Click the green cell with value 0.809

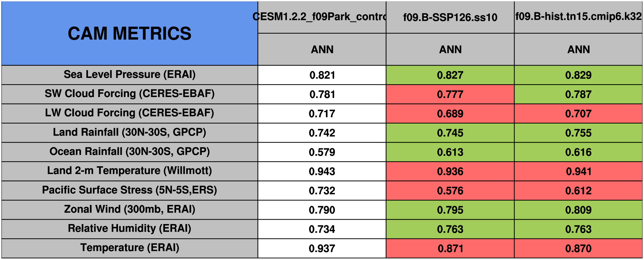pos(578,210)
